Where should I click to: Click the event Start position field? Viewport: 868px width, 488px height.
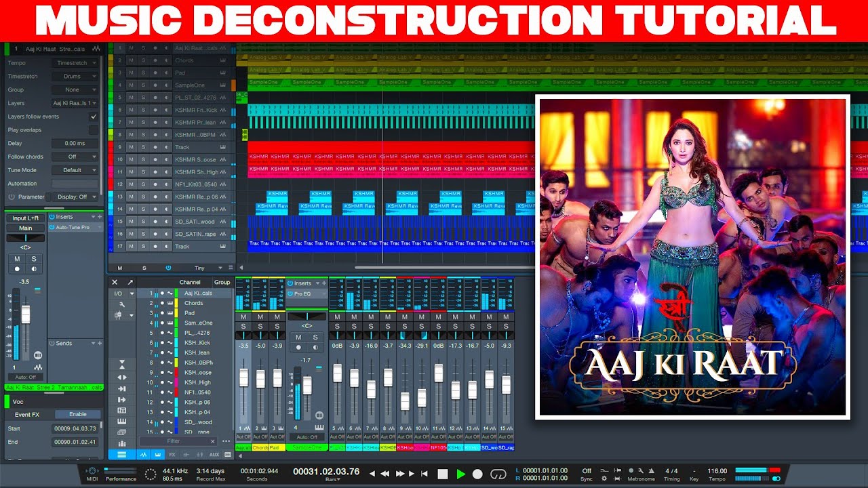[75, 428]
